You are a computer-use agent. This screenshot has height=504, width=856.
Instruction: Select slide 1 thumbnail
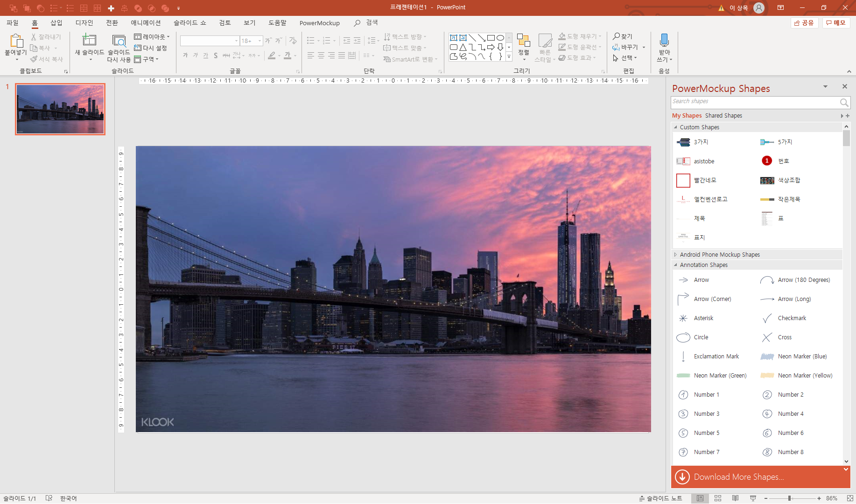(x=60, y=109)
